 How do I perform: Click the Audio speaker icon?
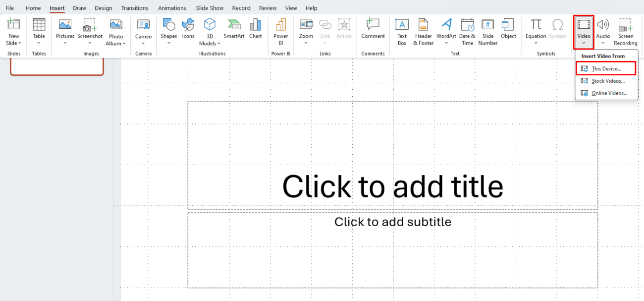click(x=603, y=25)
